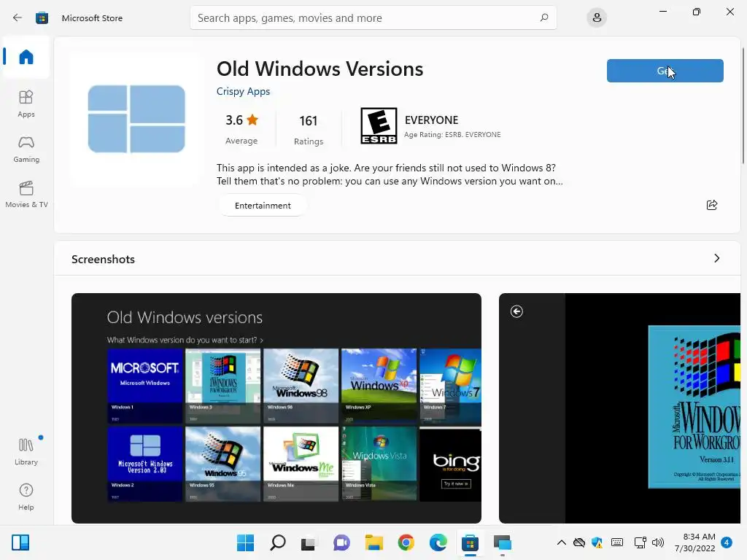Click the search magnifier icon in the search box

point(544,17)
